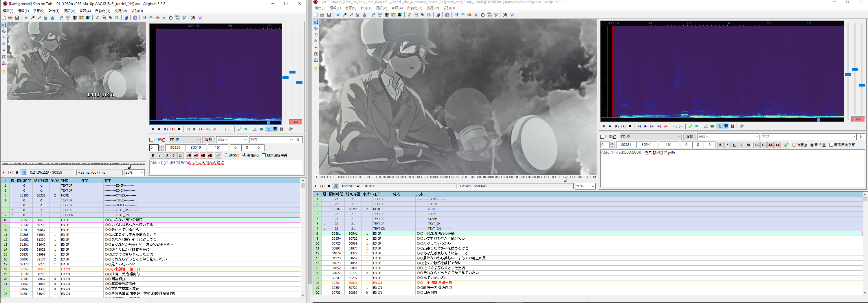Open 檔案(F) menu in left window
This screenshot has height=303, width=868.
point(8,11)
